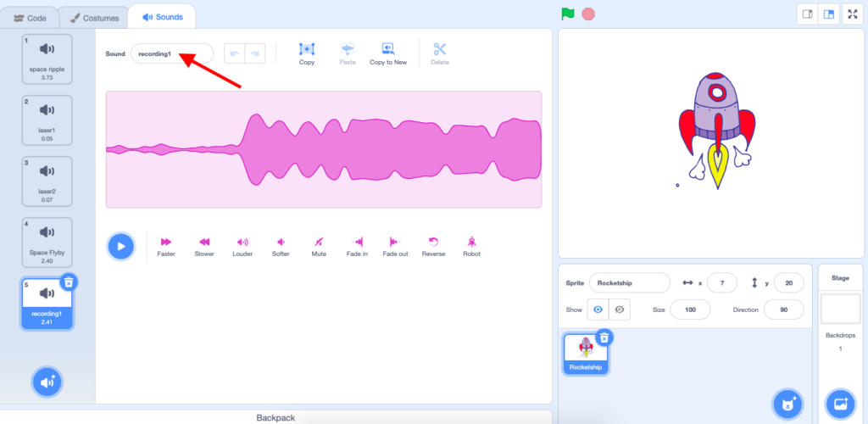The image size is (868, 424).
Task: Switch to the Code tab
Action: point(30,18)
